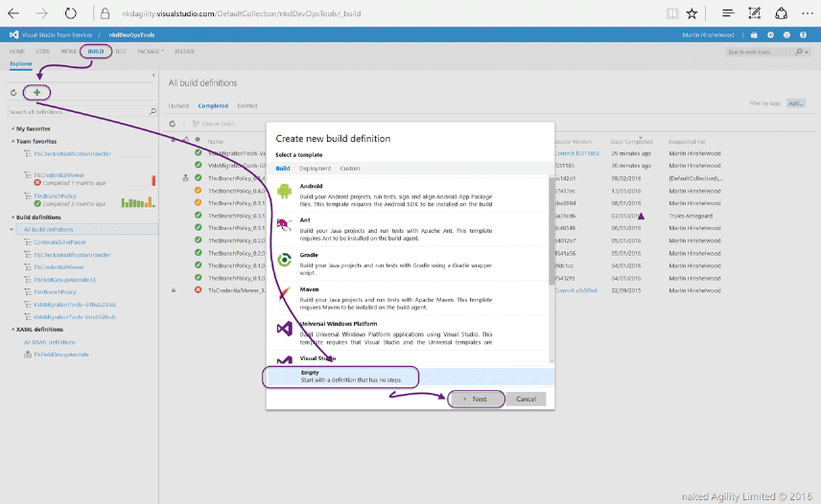Open the help question mark icon
Image resolution: width=821 pixels, height=504 pixels.
point(803,35)
